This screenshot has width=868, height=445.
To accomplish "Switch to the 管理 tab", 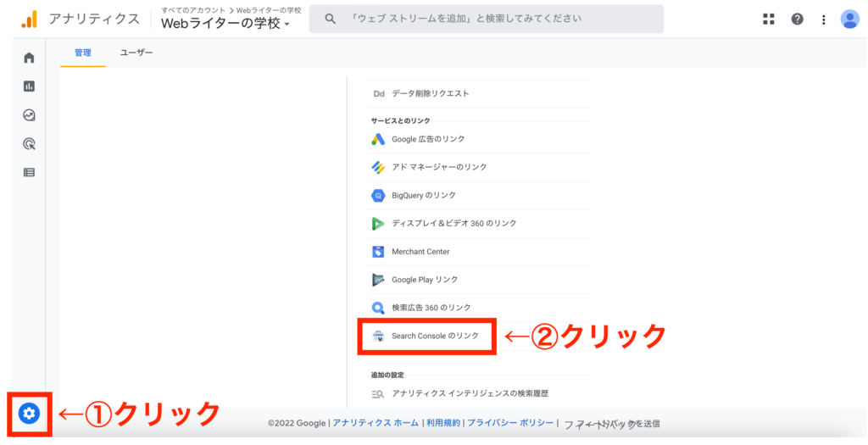I will (83, 53).
